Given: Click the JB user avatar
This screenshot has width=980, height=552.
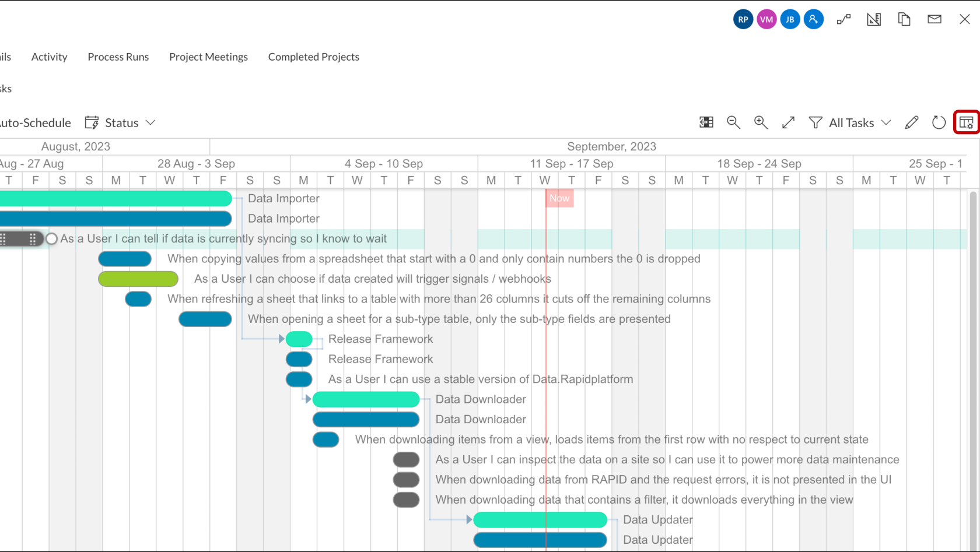Looking at the screenshot, I should click(790, 19).
